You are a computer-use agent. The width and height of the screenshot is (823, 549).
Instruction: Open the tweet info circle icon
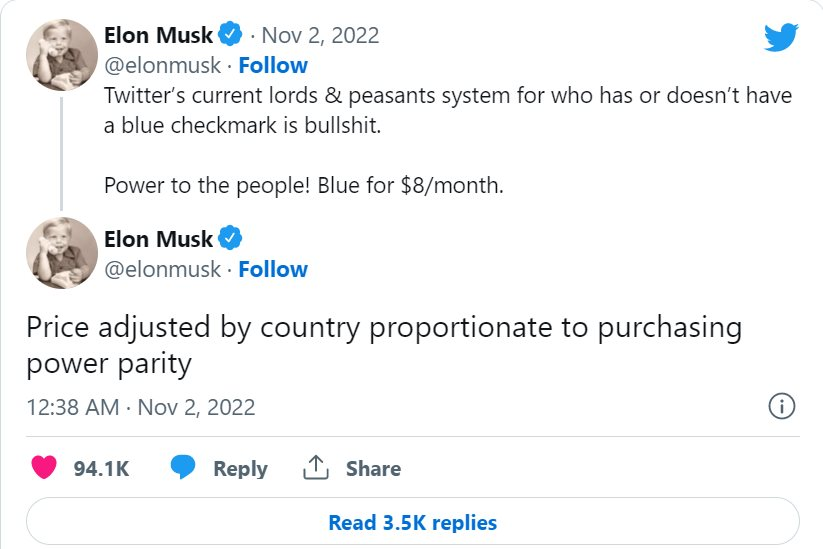tap(781, 407)
